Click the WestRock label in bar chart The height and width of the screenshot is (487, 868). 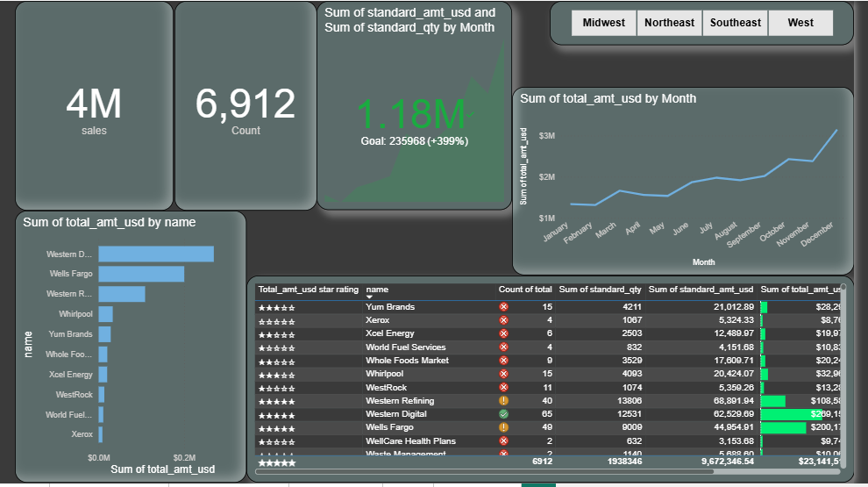point(75,395)
